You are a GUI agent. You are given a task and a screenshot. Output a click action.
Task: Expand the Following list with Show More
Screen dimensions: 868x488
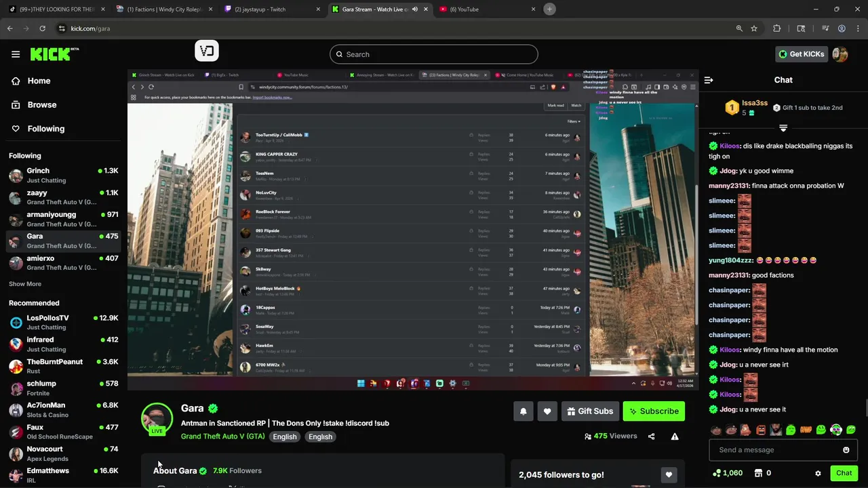click(25, 284)
